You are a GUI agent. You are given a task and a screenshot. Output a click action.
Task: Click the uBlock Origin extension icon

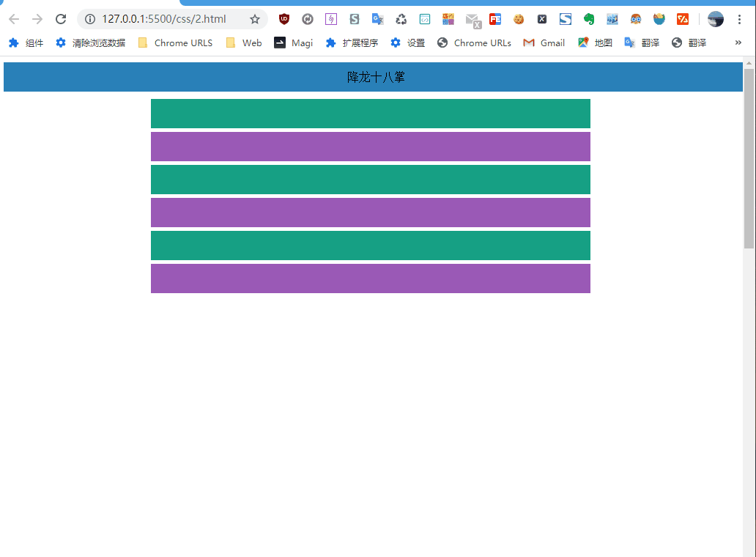pos(283,19)
